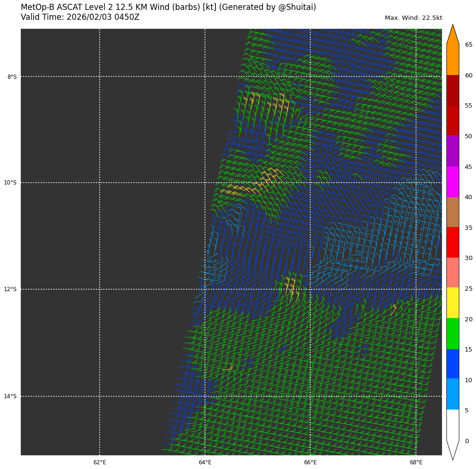Click the purple 45–50 kt colorbar segment
Viewport: 476px width, 469px height.
452,151
